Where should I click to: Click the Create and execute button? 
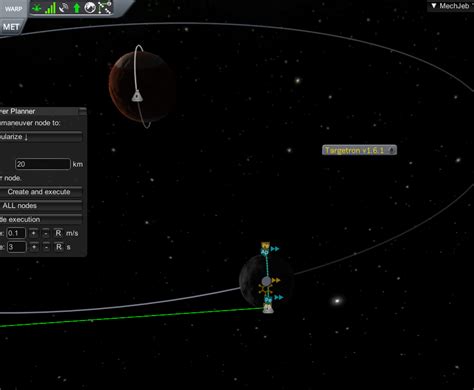coord(41,192)
